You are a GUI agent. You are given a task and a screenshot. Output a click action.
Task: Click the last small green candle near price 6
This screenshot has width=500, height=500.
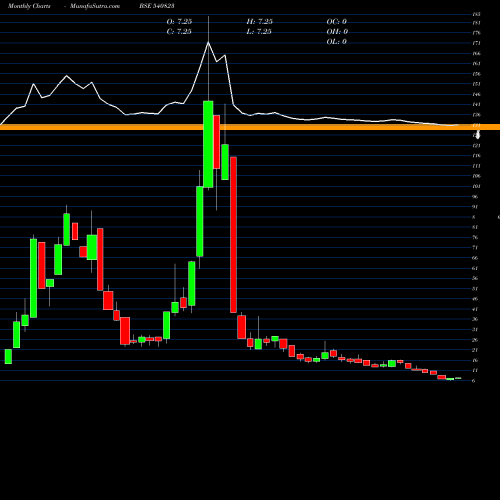pos(458,378)
